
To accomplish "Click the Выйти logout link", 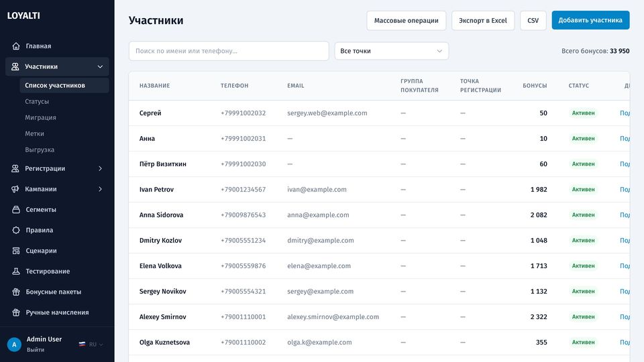I will click(36, 350).
